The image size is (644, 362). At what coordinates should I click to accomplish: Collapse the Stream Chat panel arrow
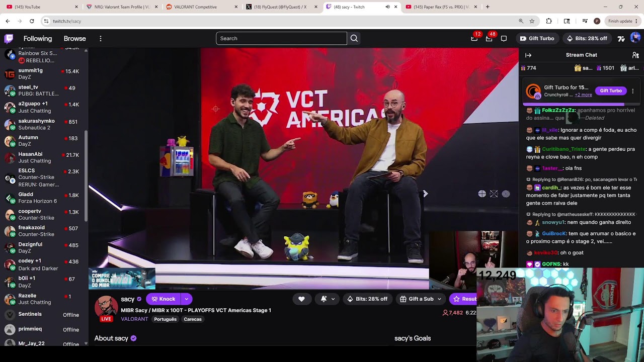click(528, 55)
